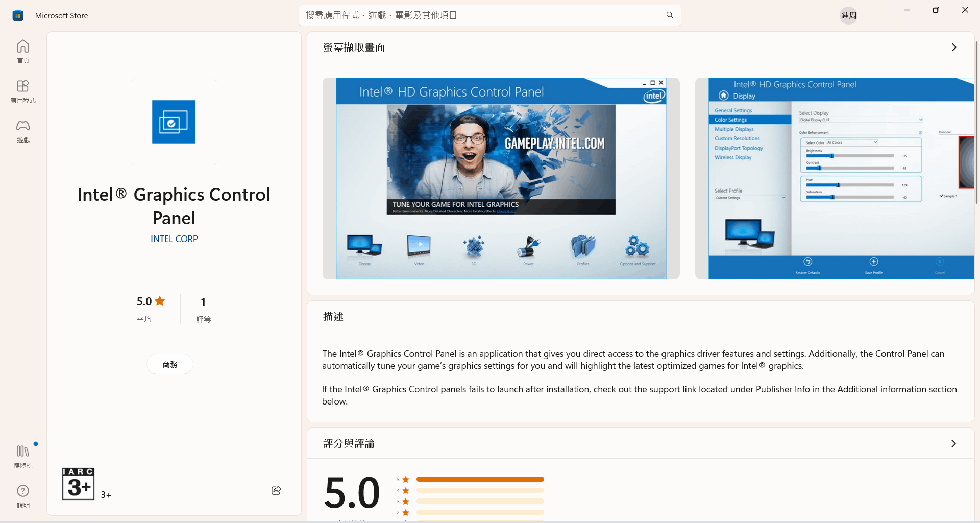The image size is (980, 523).
Task: Click the Intel Graphics Control Panel app icon
Action: click(x=174, y=122)
